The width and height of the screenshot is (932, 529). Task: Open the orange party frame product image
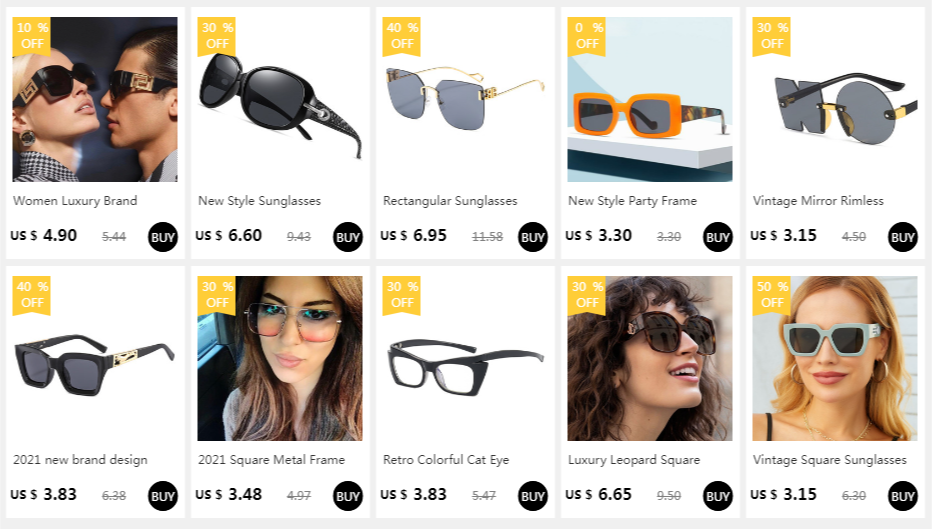pos(650,99)
